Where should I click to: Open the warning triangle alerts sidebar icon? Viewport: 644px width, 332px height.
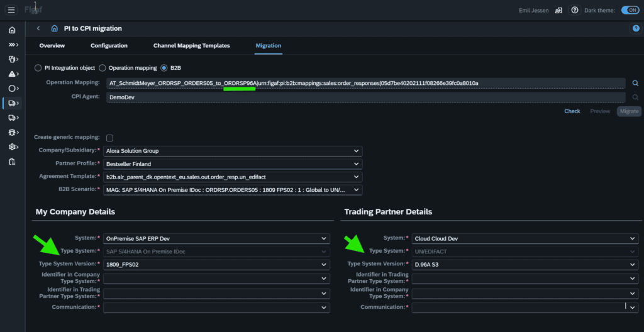pyautogui.click(x=13, y=74)
